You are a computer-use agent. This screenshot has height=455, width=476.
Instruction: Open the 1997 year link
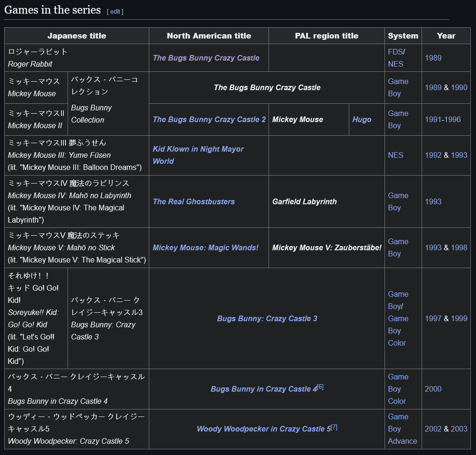tap(433, 318)
